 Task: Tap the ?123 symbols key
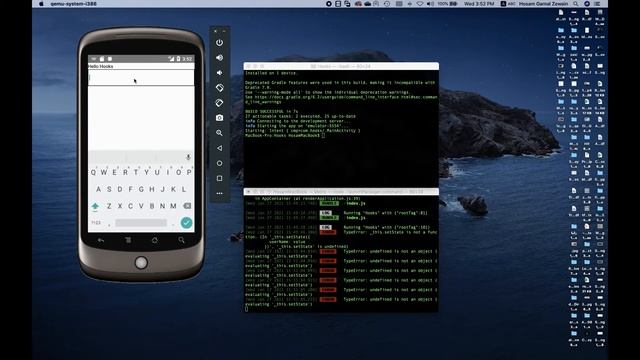(96, 223)
